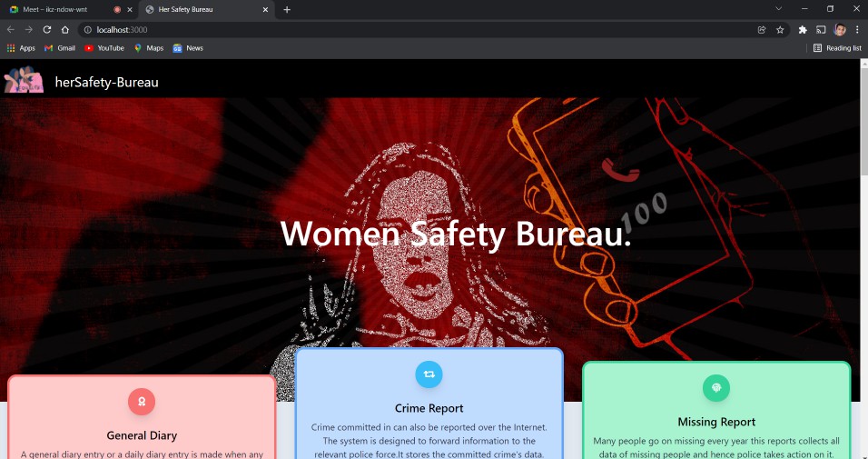Click the herSafety-Bureau navbar title
The height and width of the screenshot is (459, 868).
[106, 82]
